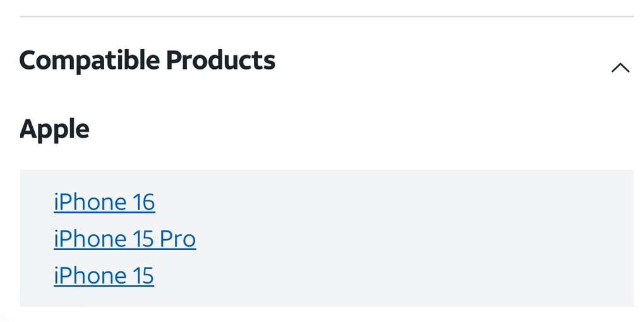Collapse the Compatible Products section chevron
644x322 pixels.
click(620, 68)
